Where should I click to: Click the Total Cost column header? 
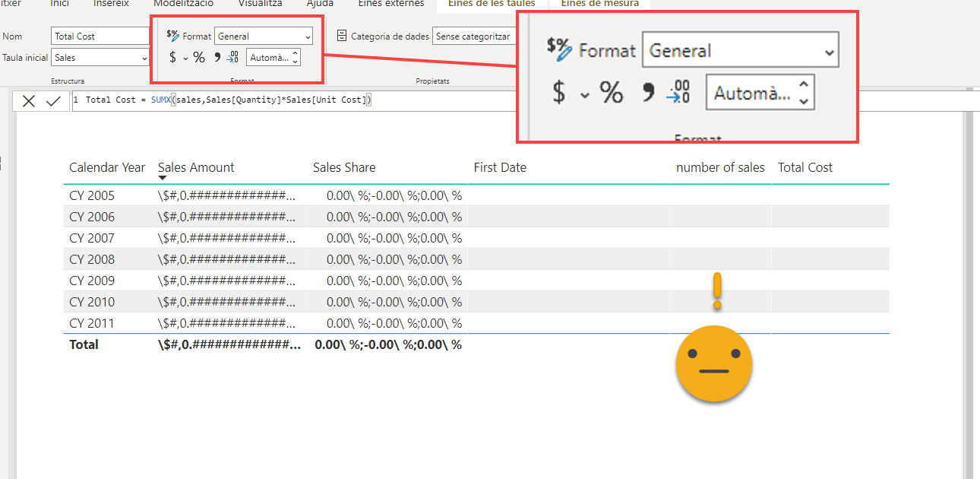click(805, 167)
